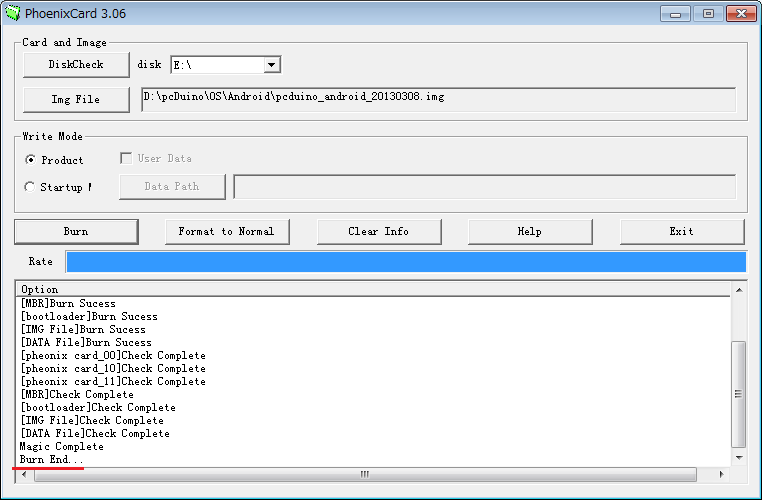Click the blue Rate progress bar
This screenshot has width=762, height=500.
406,262
